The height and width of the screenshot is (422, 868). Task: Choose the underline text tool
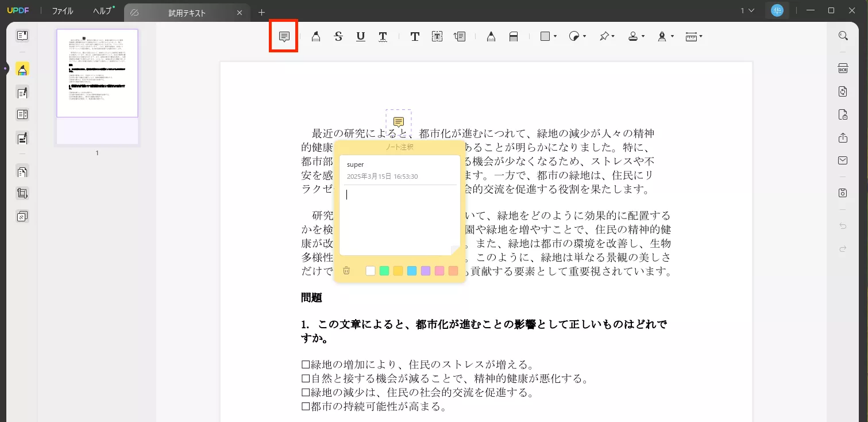click(x=361, y=36)
